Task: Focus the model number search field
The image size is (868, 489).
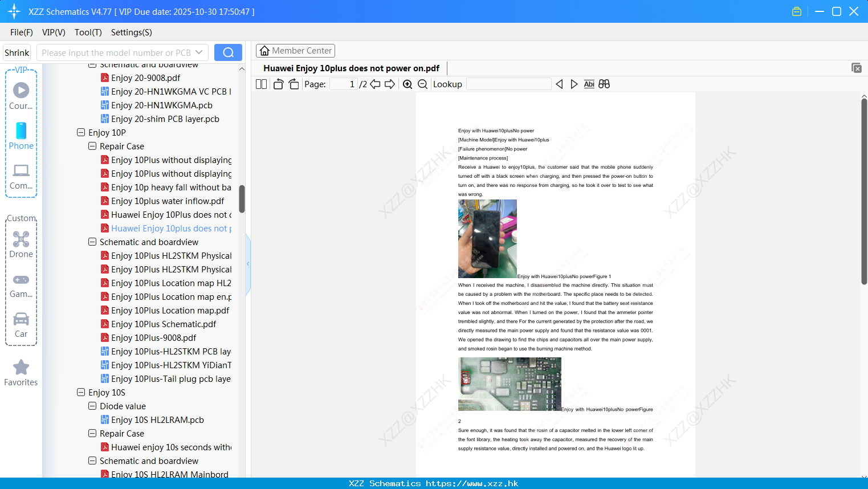Action: 117,52
